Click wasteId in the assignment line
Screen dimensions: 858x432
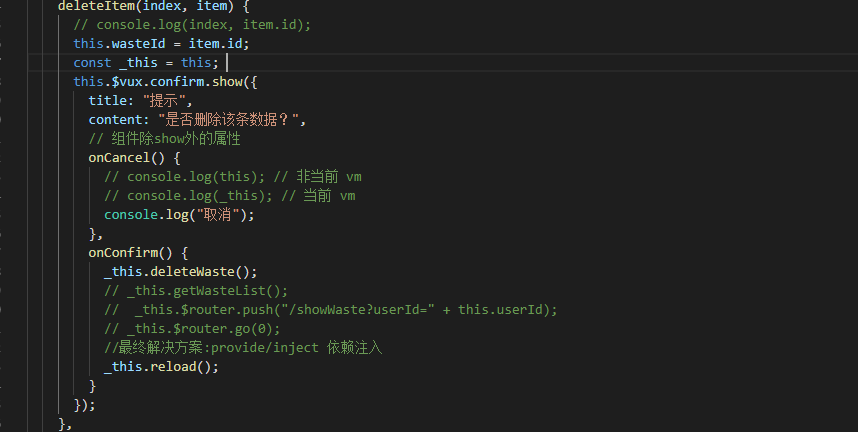click(x=138, y=44)
